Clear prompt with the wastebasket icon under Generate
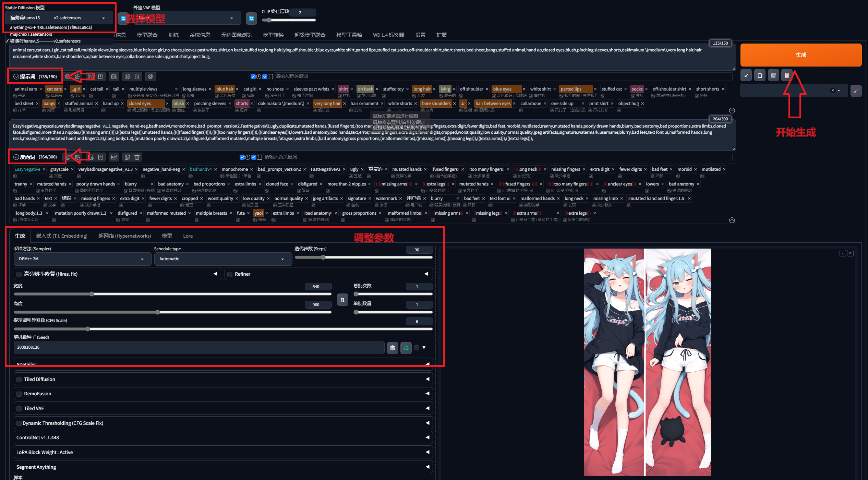868x480 pixels. pos(773,75)
